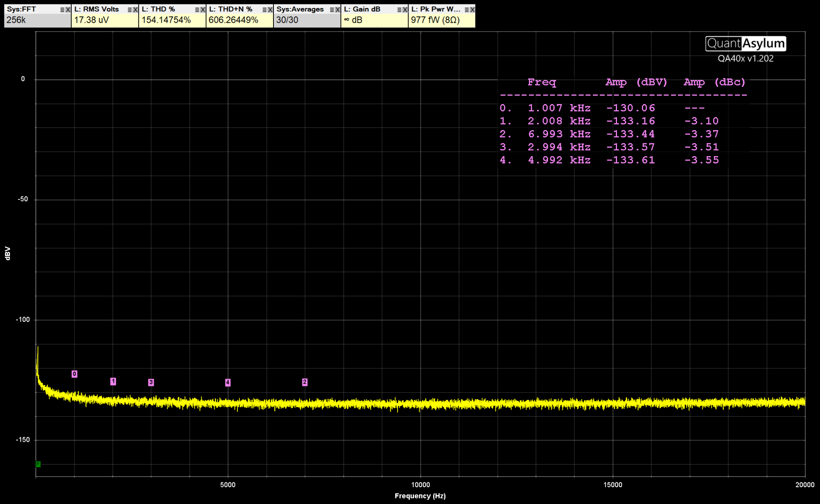Click the 30/30 averages count

tap(287, 20)
